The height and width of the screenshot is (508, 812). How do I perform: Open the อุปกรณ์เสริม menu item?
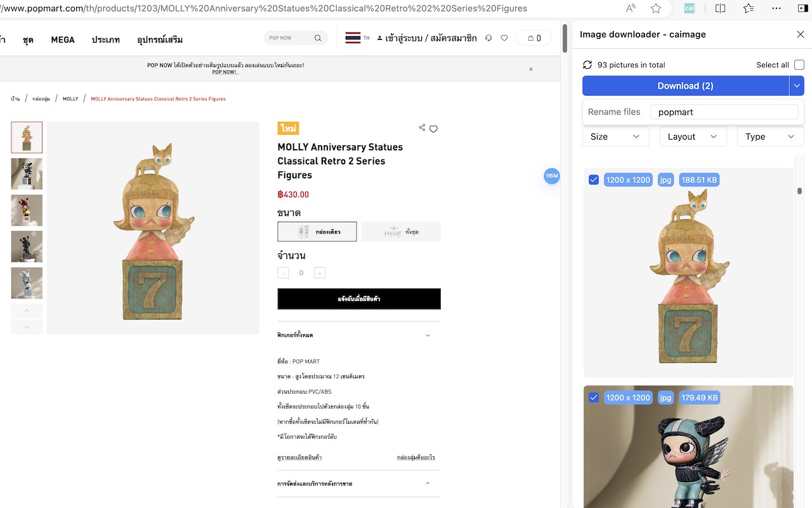click(x=160, y=39)
